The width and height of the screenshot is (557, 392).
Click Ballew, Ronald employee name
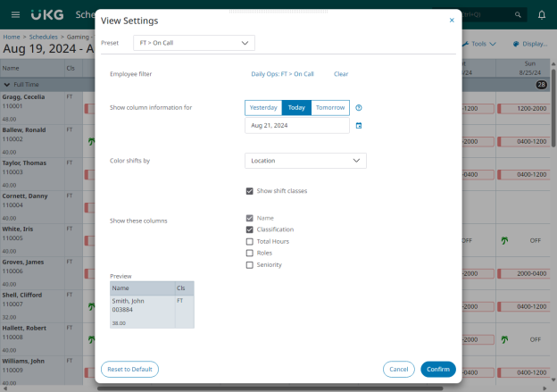[24, 130]
